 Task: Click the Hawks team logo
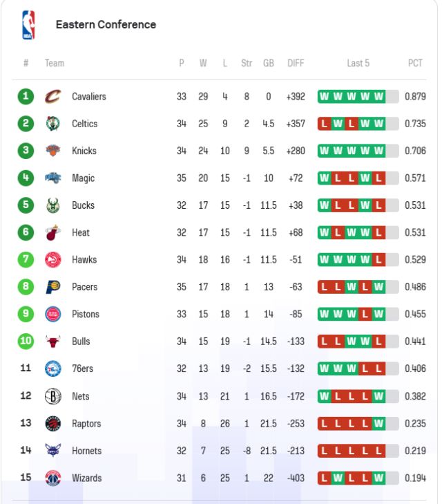[53, 260]
